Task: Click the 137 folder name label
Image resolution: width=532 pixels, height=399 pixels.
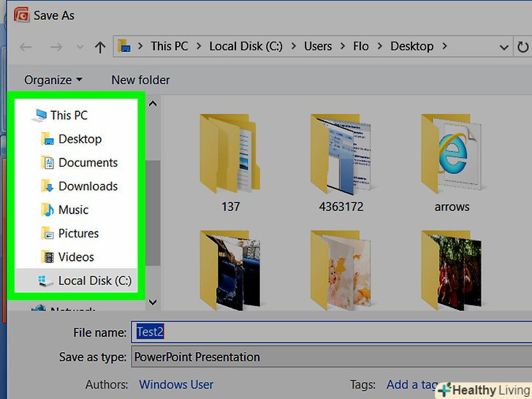Action: [231, 207]
